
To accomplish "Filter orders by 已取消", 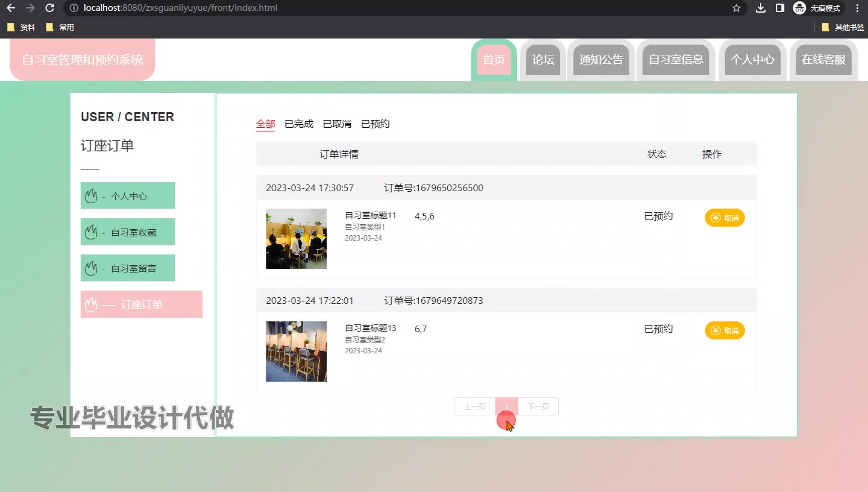I will coord(337,124).
